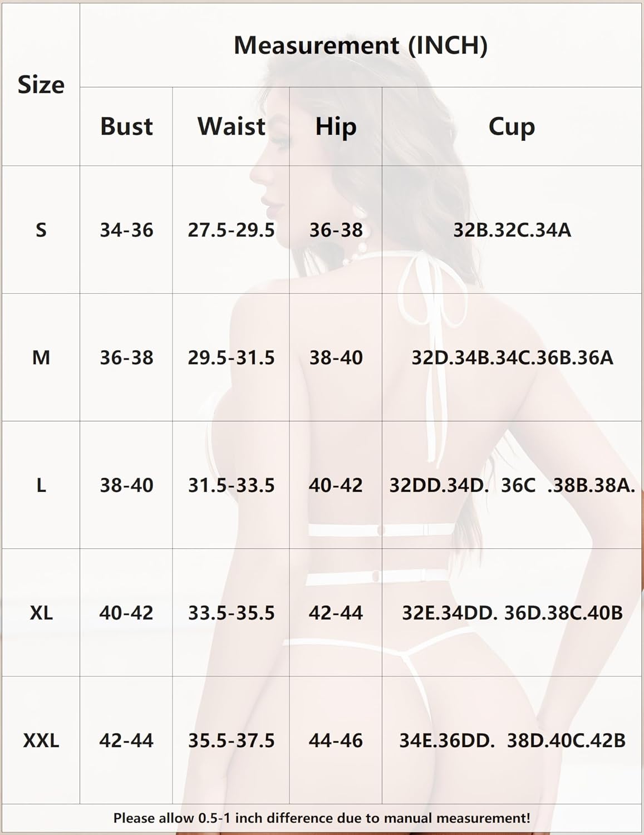Click the "Size" column header
The width and height of the screenshot is (644, 835).
click(x=41, y=85)
